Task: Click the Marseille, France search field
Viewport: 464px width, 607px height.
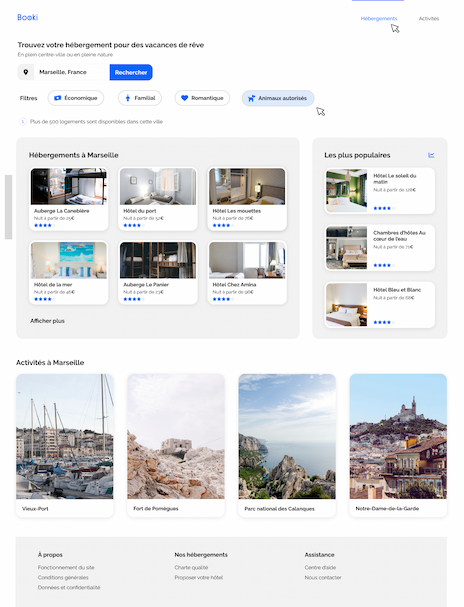Action: click(x=72, y=72)
